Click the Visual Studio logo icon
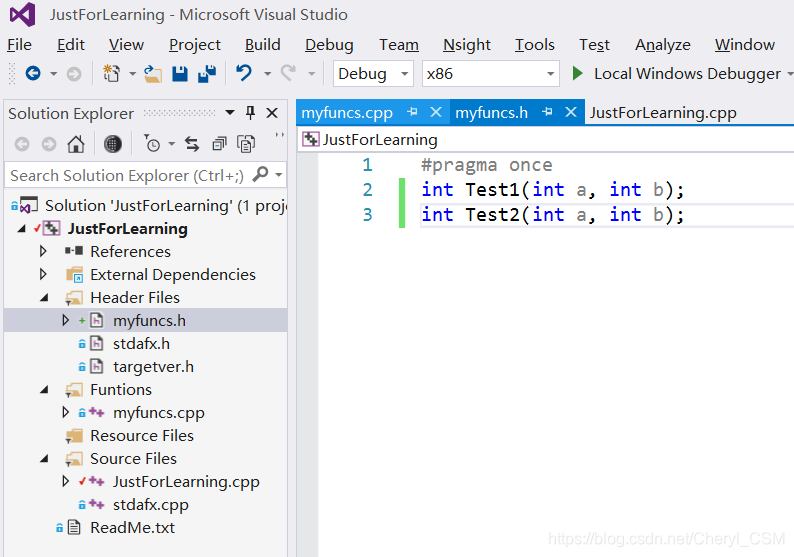The image size is (794, 557). [22, 15]
